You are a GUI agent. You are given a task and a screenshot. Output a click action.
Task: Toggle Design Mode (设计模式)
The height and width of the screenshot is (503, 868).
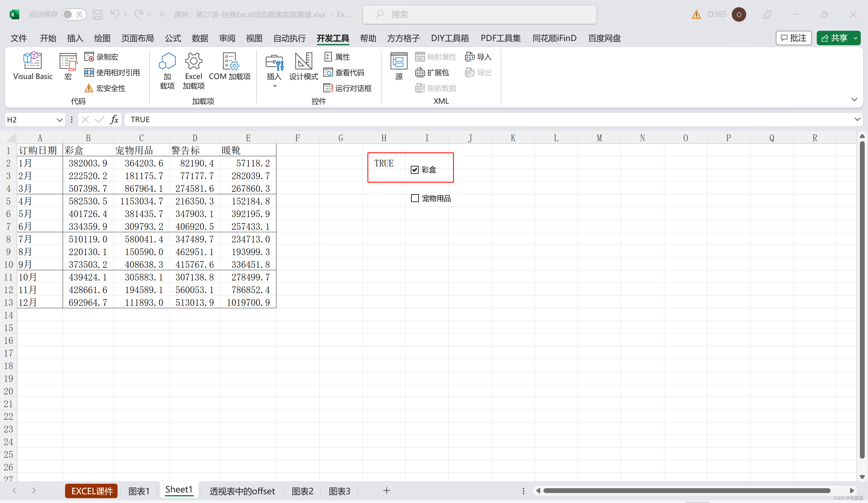tap(303, 66)
